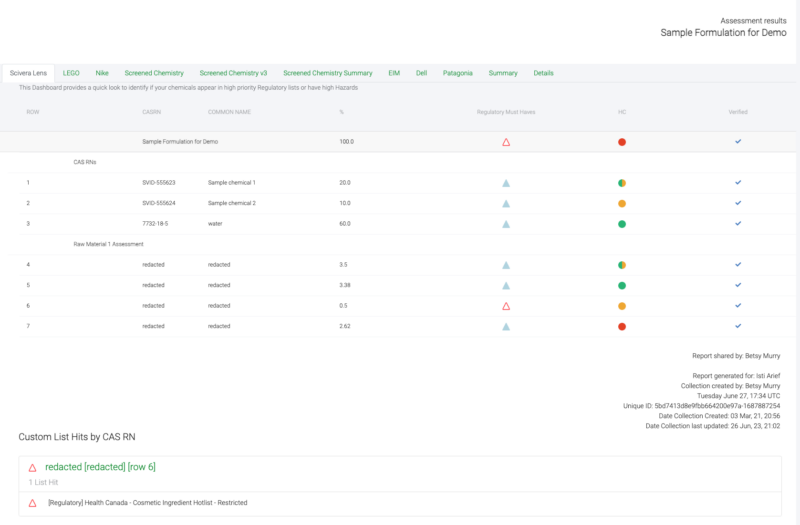Click verified checkmark in water row
This screenshot has height=525, width=800.
click(x=738, y=223)
